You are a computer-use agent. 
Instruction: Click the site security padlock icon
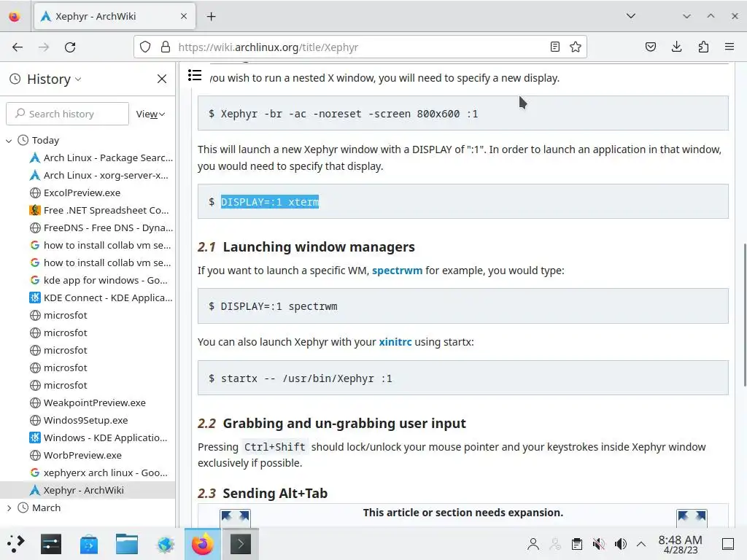click(166, 47)
